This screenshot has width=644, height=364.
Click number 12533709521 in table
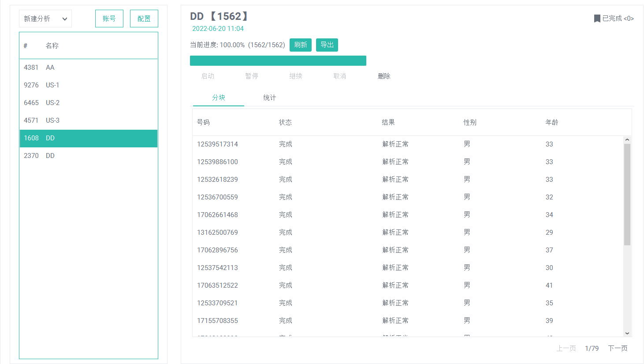pos(217,303)
